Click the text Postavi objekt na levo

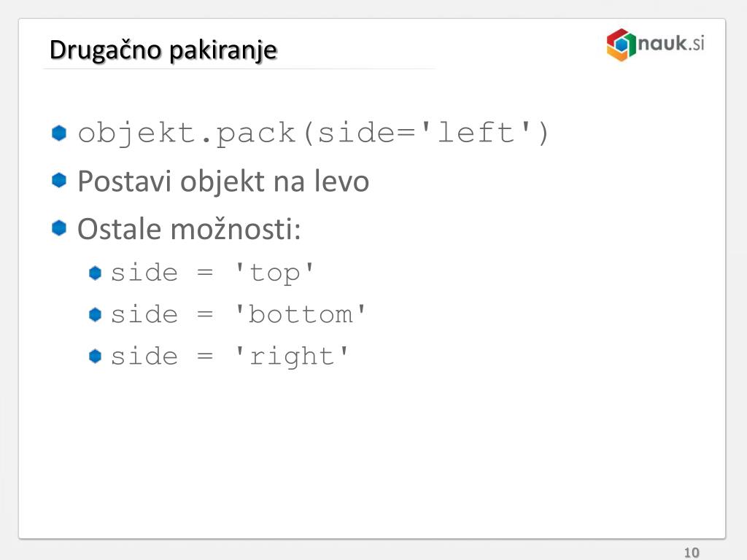click(x=223, y=182)
